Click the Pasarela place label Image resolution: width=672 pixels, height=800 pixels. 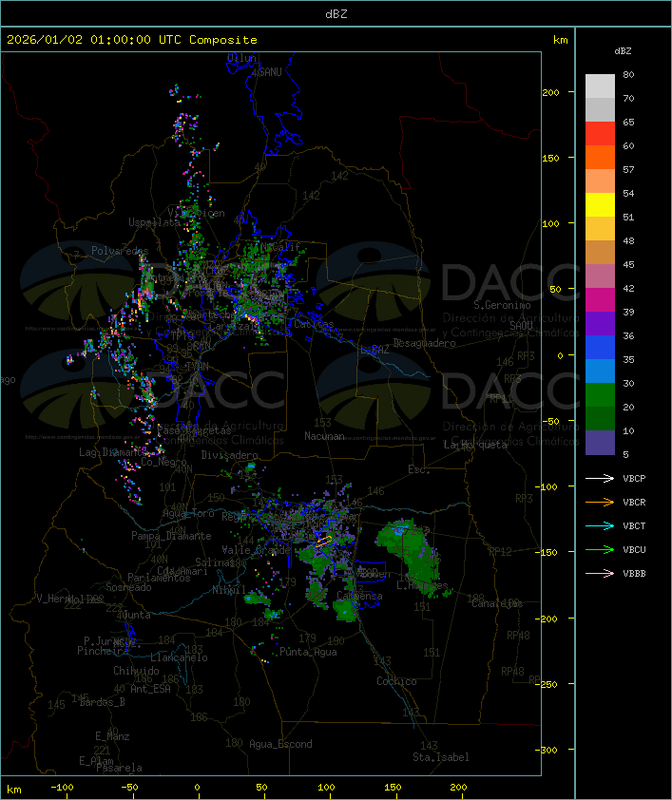point(119,768)
